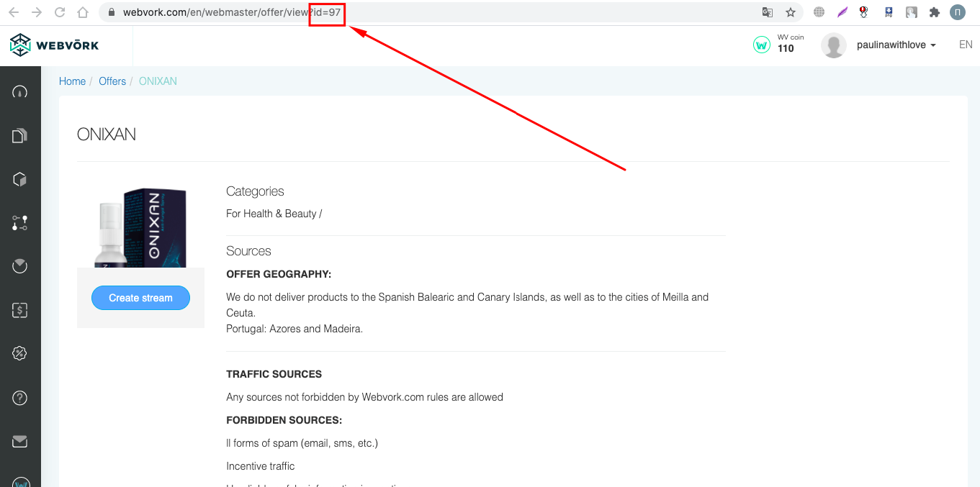Click the TRAFFIC SOURCES heading

pos(274,374)
